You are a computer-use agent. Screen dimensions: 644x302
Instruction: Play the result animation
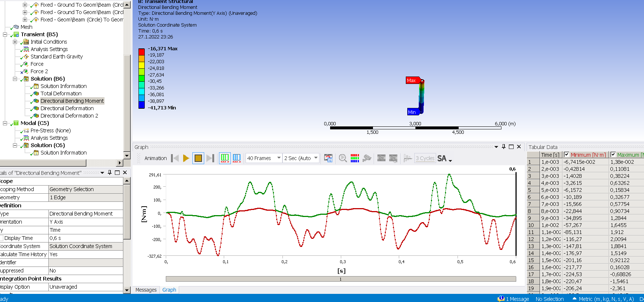click(x=186, y=158)
